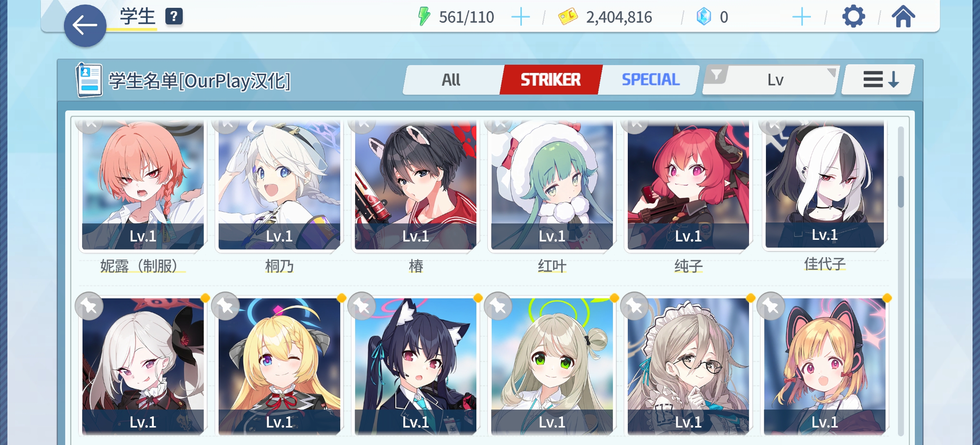980x445 pixels.
Task: Open the filter funnel icon
Action: pyautogui.click(x=716, y=75)
